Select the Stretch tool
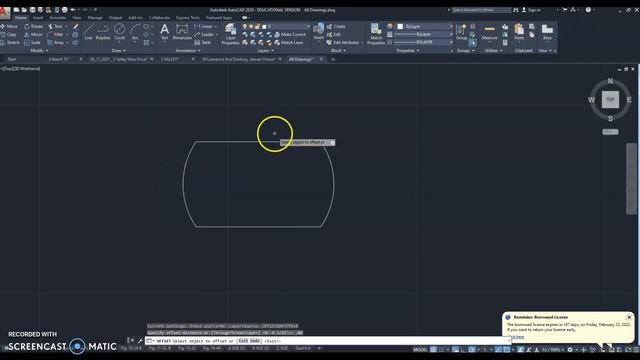 coord(10,42)
